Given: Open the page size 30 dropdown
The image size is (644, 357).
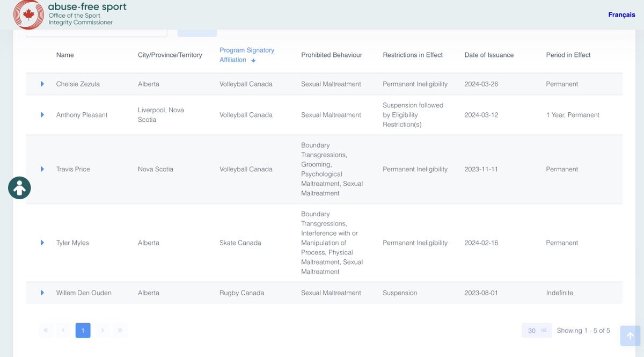Looking at the screenshot, I should (536, 330).
